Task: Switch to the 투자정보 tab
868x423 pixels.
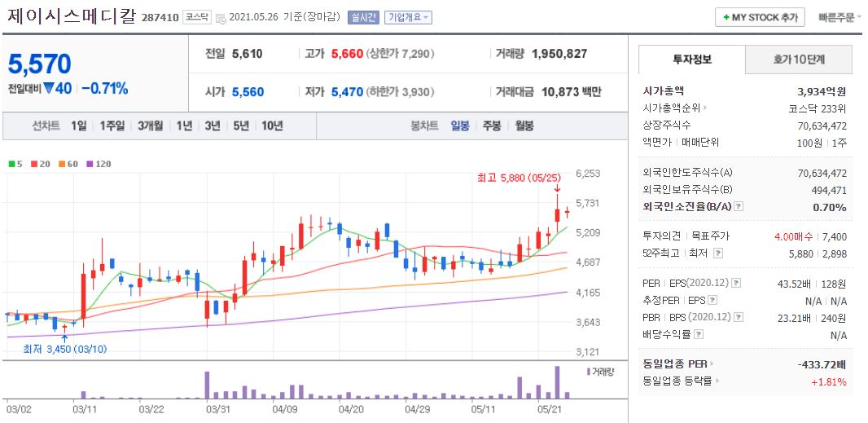Action: click(x=692, y=59)
